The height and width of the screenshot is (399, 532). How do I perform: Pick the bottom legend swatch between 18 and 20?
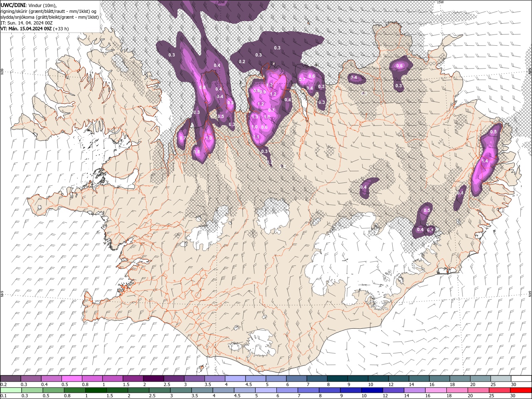[457, 390]
